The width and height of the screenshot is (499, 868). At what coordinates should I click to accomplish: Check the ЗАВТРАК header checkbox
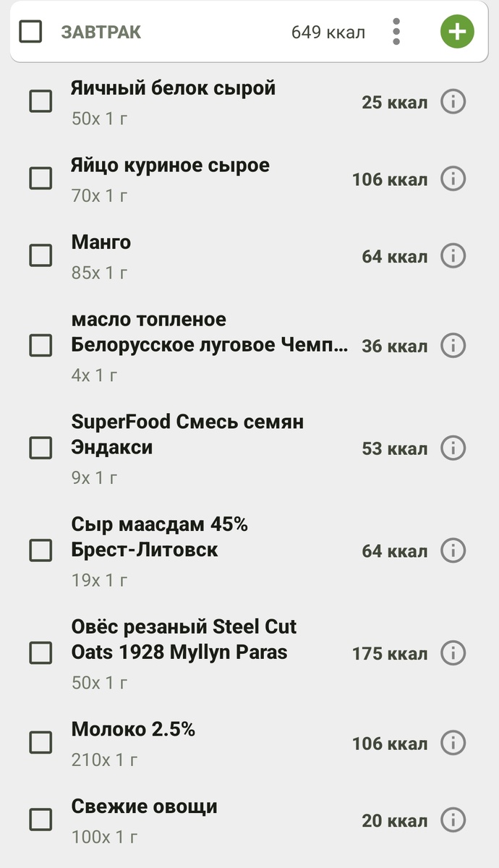[x=30, y=32]
